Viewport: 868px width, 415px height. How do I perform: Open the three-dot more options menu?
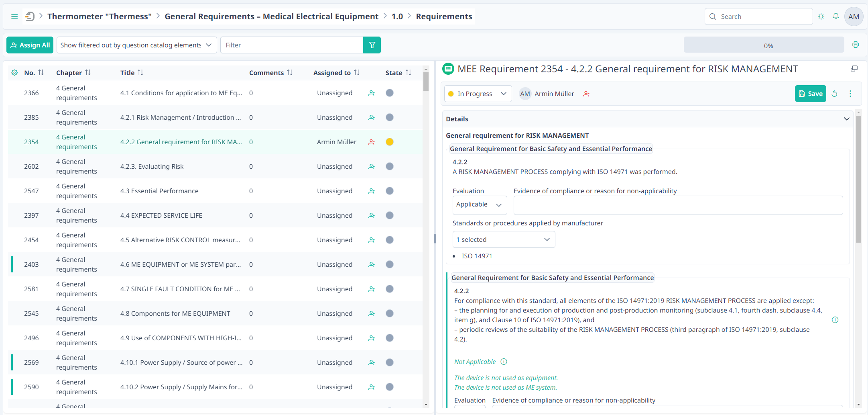click(x=850, y=94)
